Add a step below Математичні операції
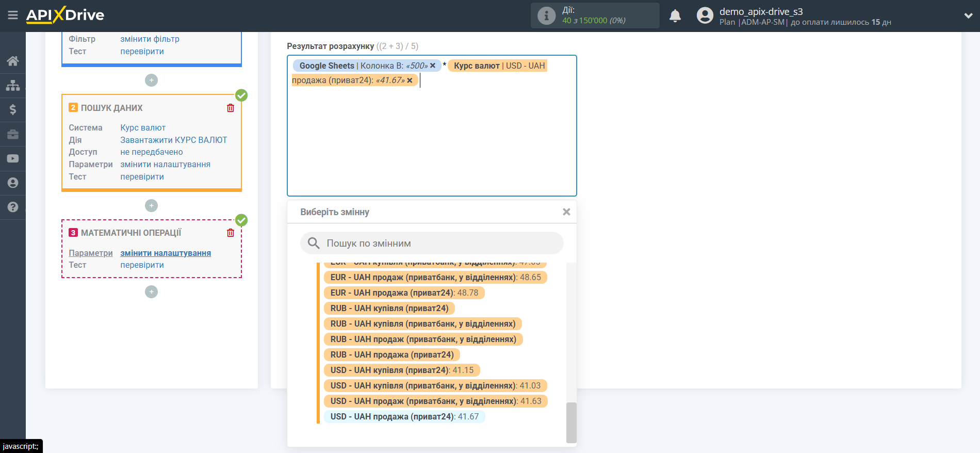Screen dimensions: 980x453 click(151, 292)
